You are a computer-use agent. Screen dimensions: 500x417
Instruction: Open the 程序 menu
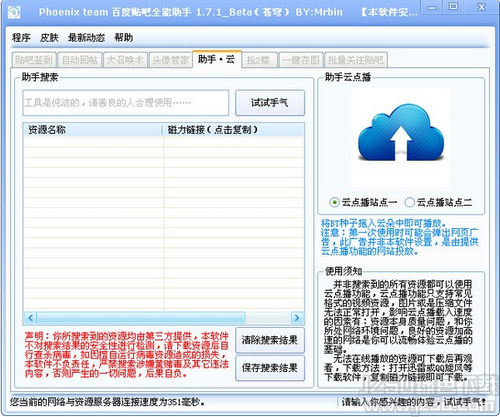pyautogui.click(x=21, y=37)
